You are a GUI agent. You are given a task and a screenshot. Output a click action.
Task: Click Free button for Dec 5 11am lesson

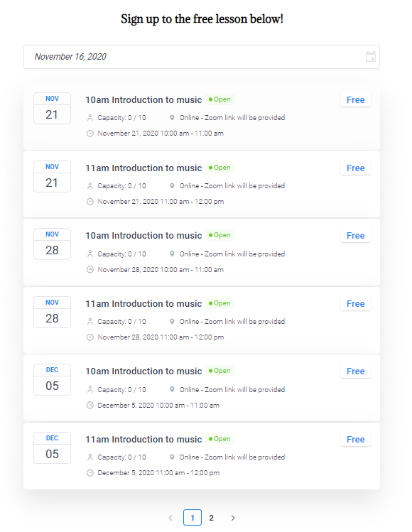(355, 440)
